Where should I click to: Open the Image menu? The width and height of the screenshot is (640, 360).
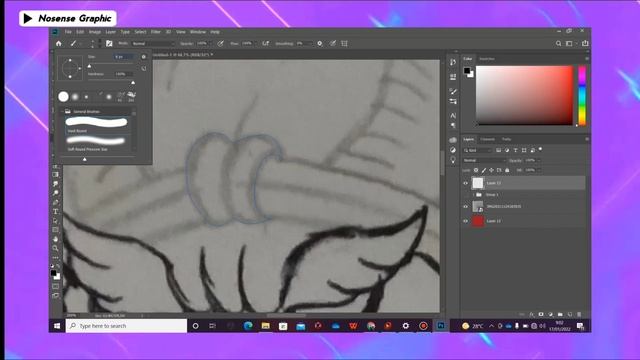pos(95,32)
